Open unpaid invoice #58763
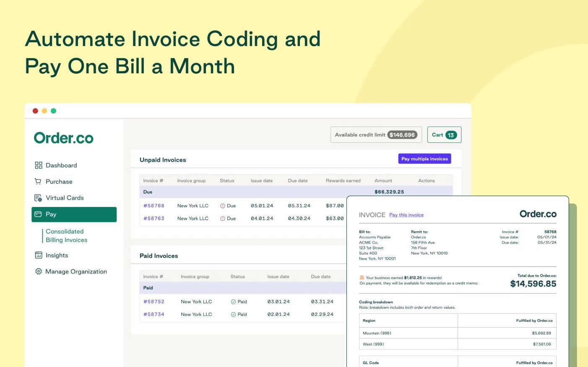 [x=154, y=218]
